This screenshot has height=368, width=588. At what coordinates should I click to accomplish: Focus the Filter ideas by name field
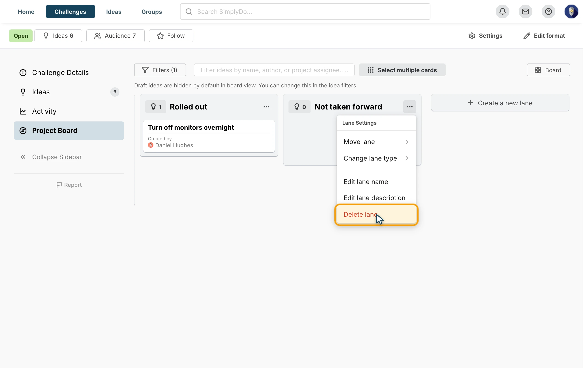click(274, 70)
